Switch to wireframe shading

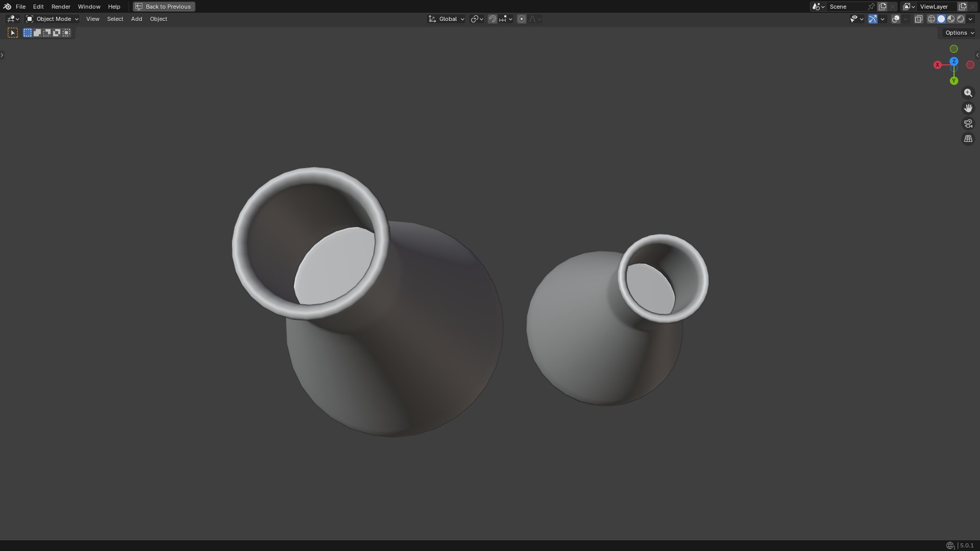coord(932,19)
